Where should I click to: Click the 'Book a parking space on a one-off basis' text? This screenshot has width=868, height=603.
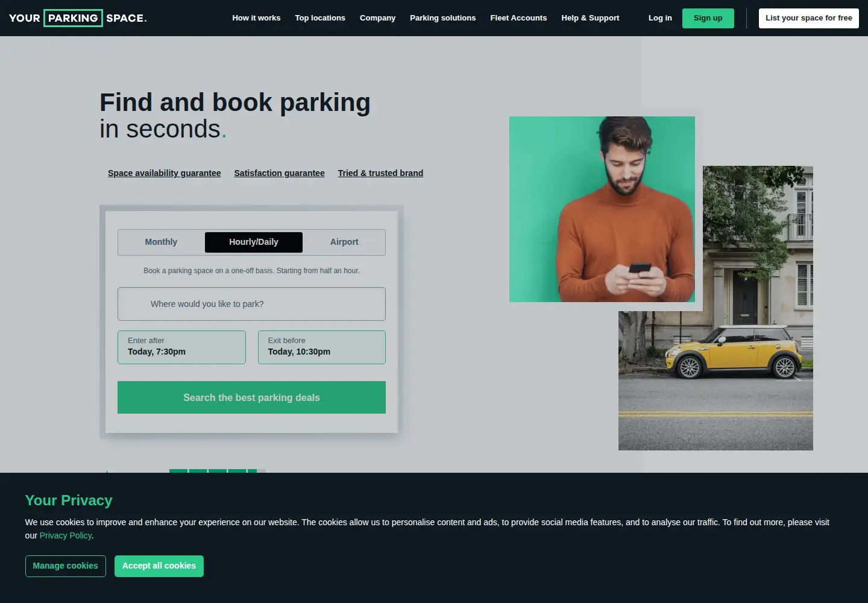click(251, 271)
